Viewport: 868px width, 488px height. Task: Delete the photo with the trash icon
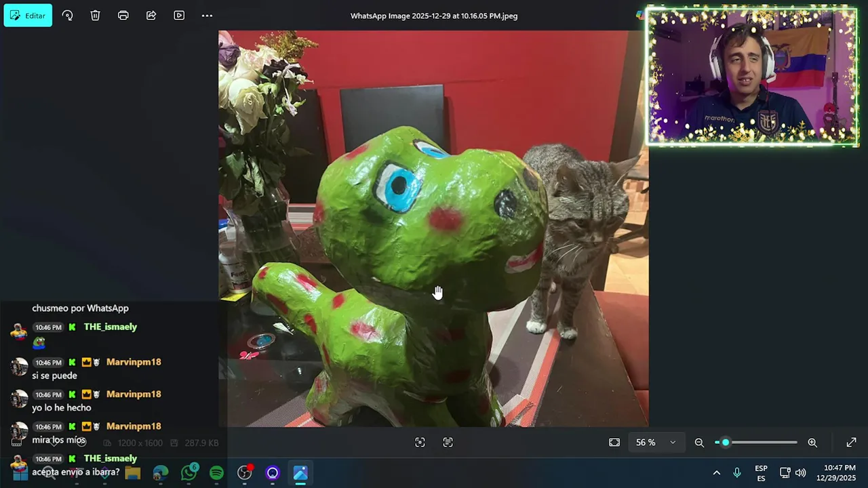point(95,16)
